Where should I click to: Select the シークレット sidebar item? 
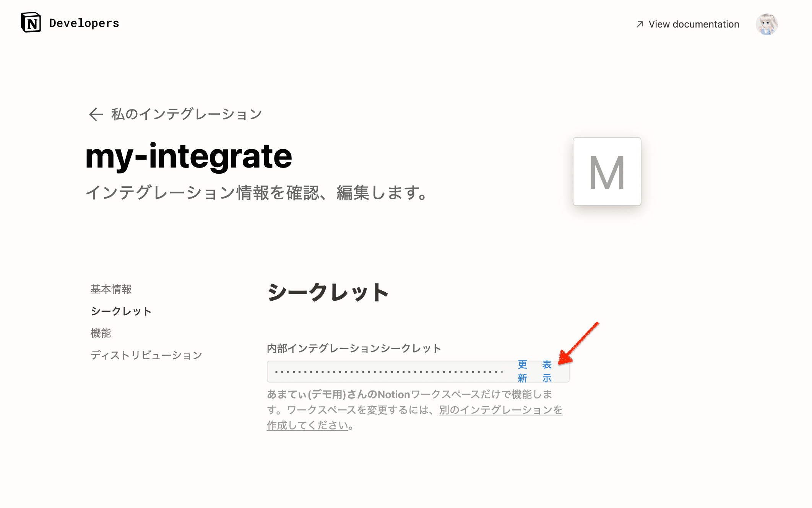coord(121,311)
